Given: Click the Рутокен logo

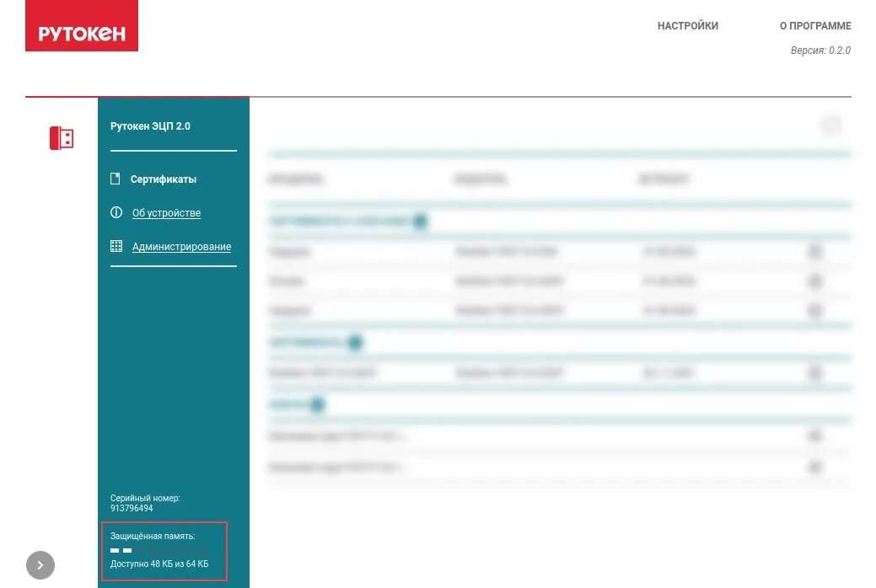Looking at the screenshot, I should [x=82, y=25].
